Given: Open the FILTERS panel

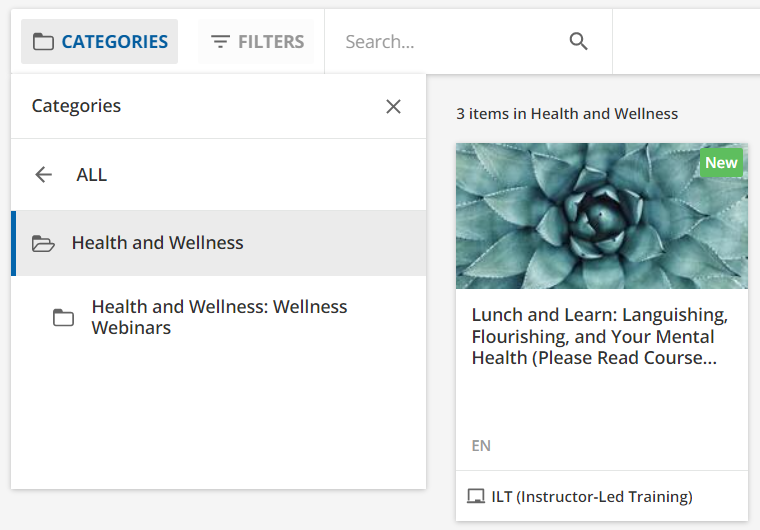Looking at the screenshot, I should (256, 42).
